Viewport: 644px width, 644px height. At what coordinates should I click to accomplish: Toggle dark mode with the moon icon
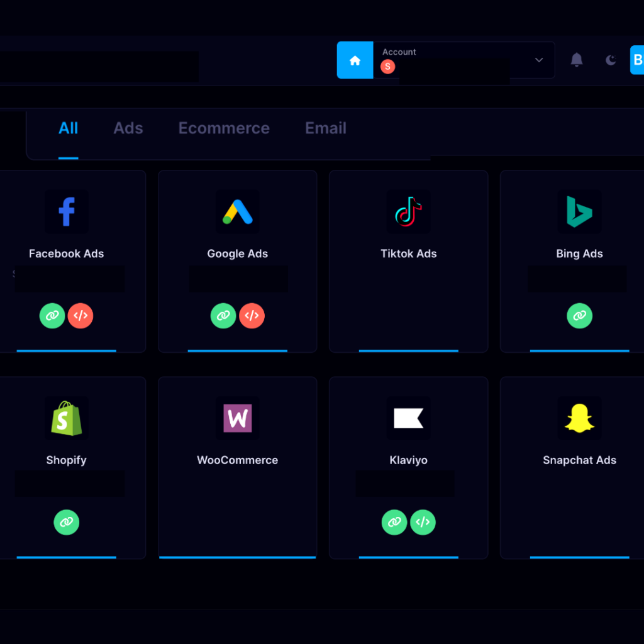[x=610, y=60]
